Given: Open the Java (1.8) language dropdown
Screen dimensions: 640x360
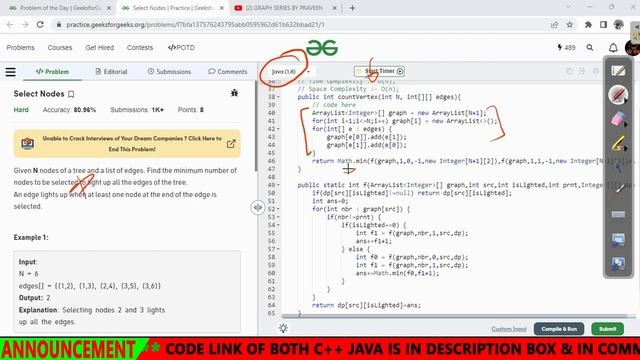Looking at the screenshot, I should coord(291,71).
